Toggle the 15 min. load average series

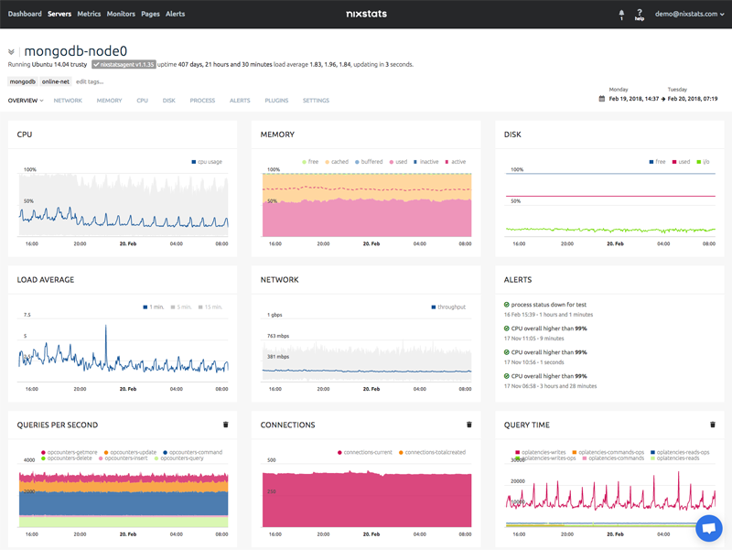tap(211, 307)
